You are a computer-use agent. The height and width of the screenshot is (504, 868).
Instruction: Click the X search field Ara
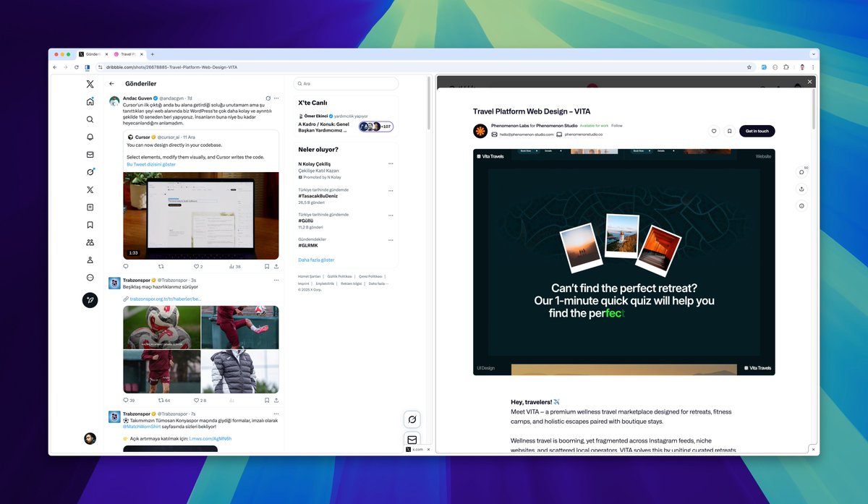click(x=346, y=84)
